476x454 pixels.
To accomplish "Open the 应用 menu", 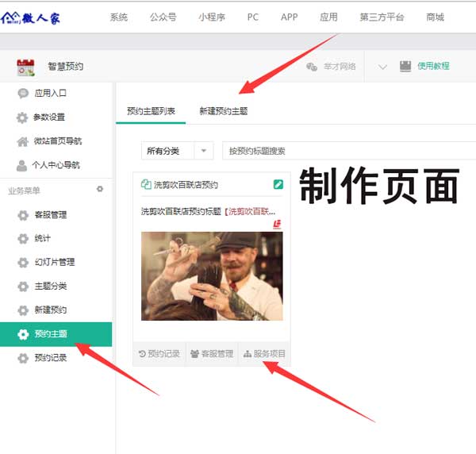I will click(328, 17).
